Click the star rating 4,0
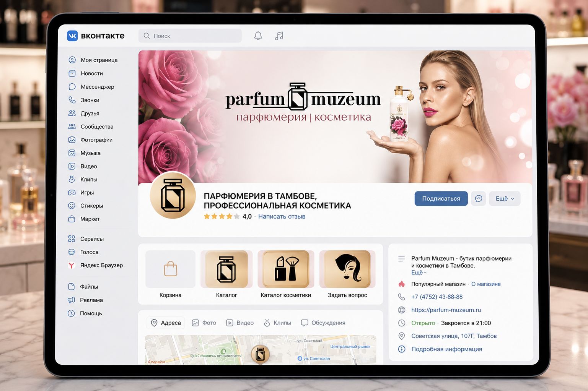The width and height of the screenshot is (588, 391). pos(228,216)
